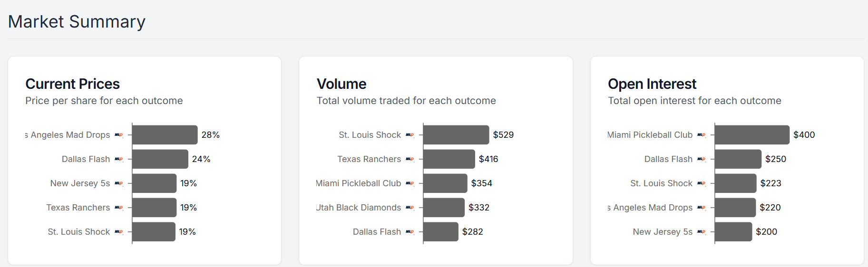
Task: Click the Dallas Flash 24% price bar
Action: tap(160, 159)
